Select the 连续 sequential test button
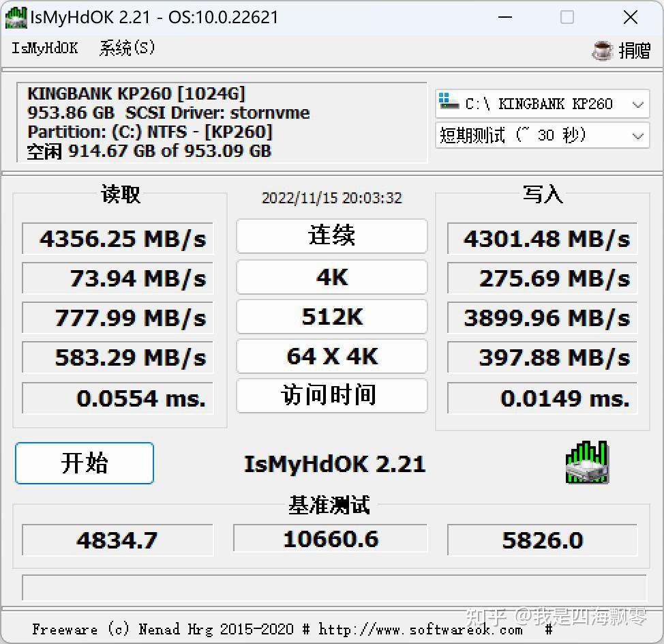 tap(331, 237)
